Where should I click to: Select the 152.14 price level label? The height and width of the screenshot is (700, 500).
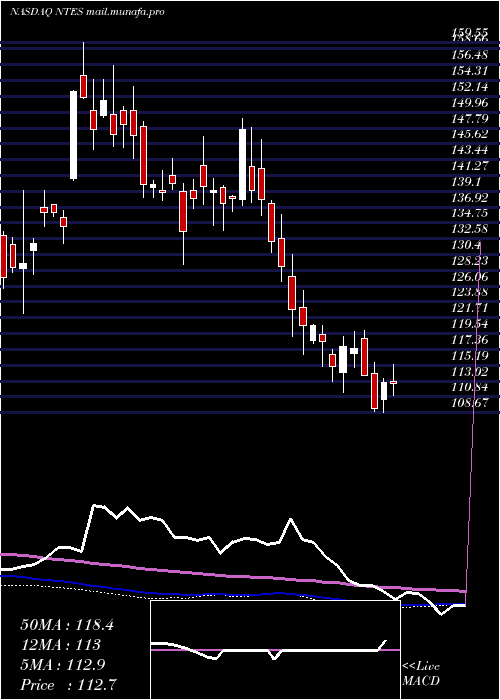coord(470,86)
